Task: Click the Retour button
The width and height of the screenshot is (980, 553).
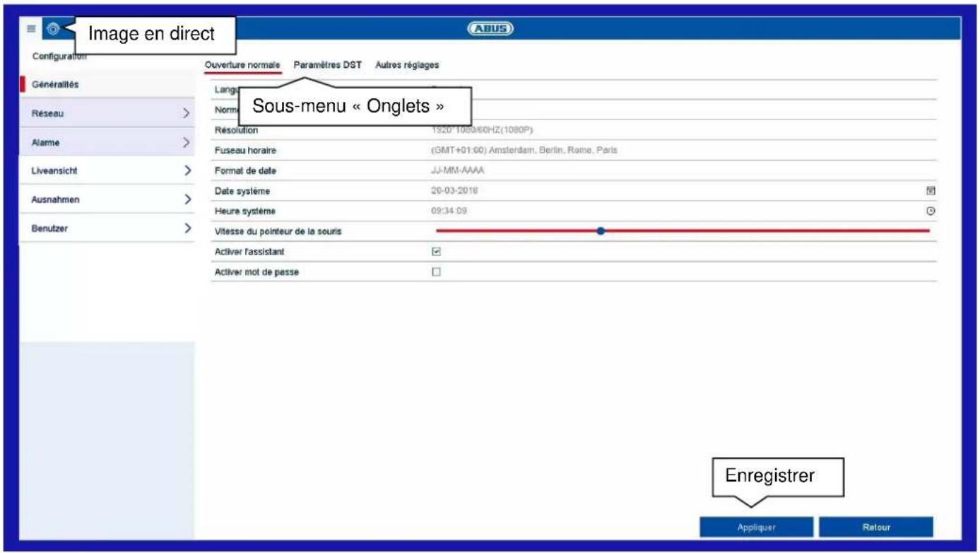Action: [x=875, y=528]
